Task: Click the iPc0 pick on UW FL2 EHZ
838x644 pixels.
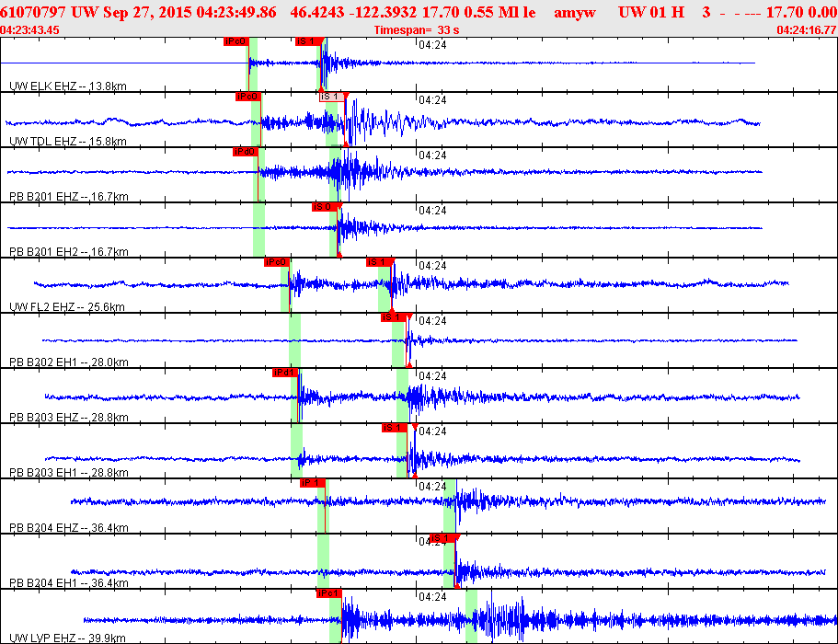Action: click(x=277, y=262)
